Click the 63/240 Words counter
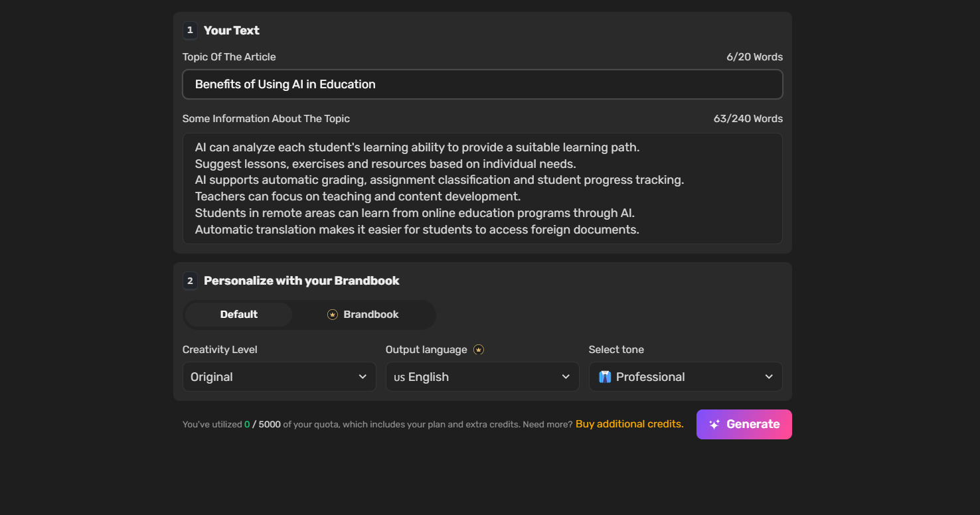 (x=748, y=119)
